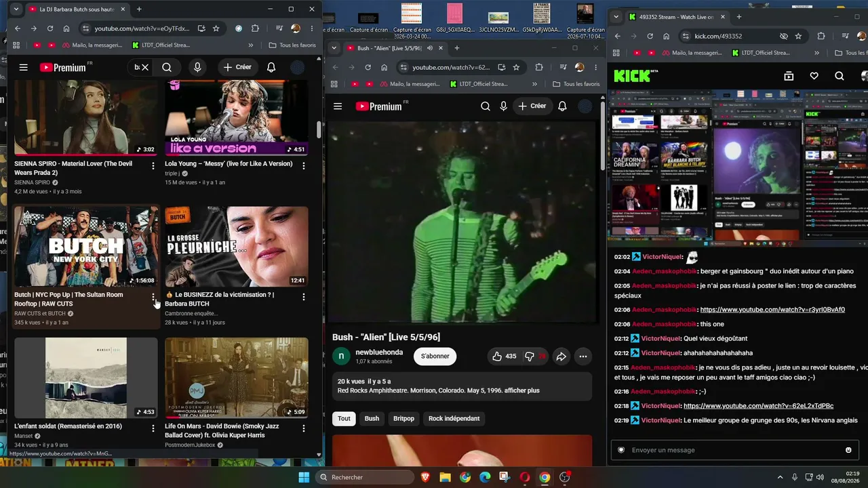
Task: Open the Brave browser from the taskbar
Action: (x=425, y=477)
